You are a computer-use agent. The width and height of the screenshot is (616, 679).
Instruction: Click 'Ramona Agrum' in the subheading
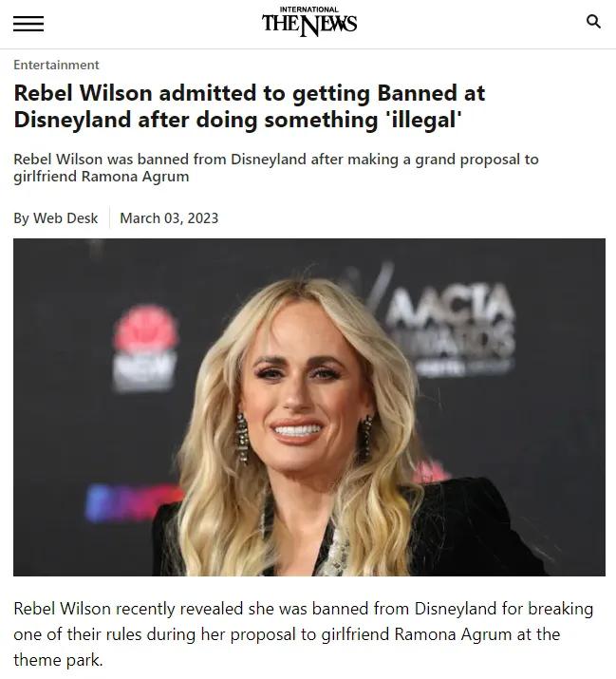point(135,177)
